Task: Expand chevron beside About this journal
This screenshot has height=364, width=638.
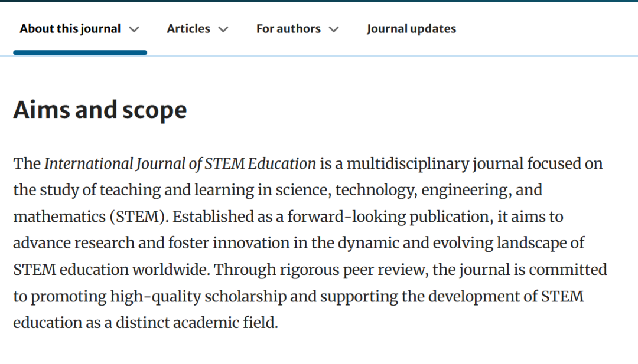Action: (134, 29)
